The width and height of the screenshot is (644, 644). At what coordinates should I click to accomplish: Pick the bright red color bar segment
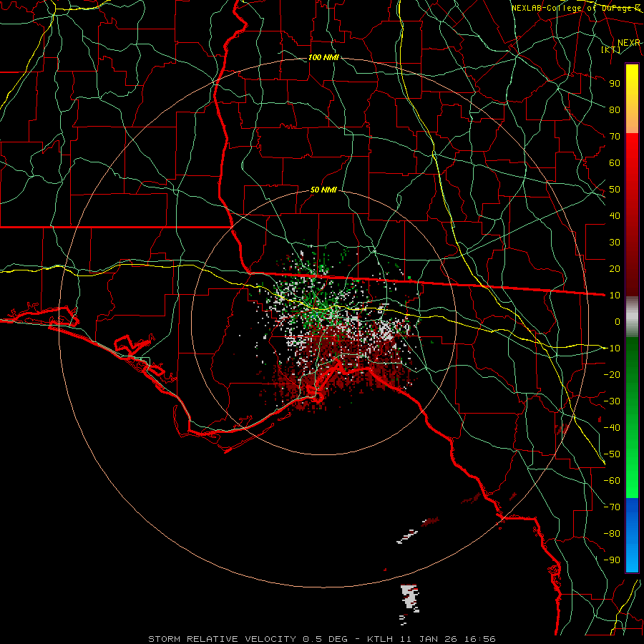click(x=632, y=152)
